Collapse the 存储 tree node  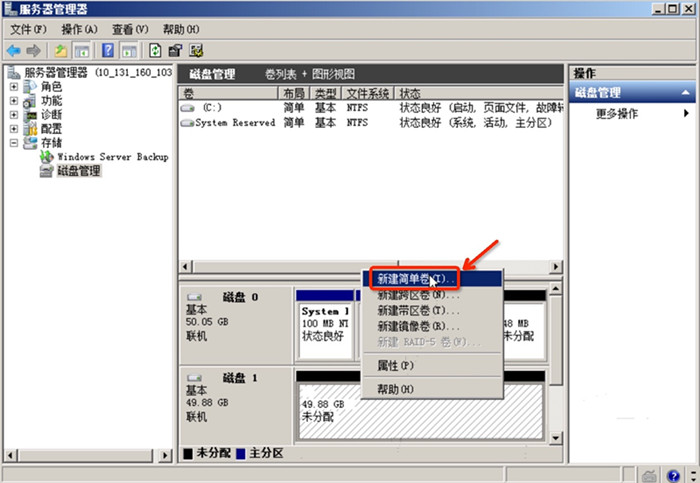coord(14,143)
